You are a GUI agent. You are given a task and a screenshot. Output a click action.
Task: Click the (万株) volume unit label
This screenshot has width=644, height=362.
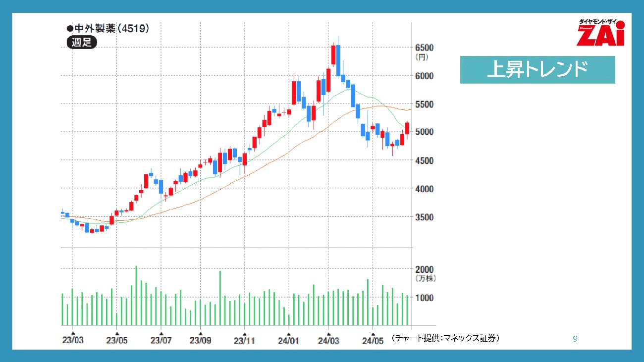(x=425, y=279)
